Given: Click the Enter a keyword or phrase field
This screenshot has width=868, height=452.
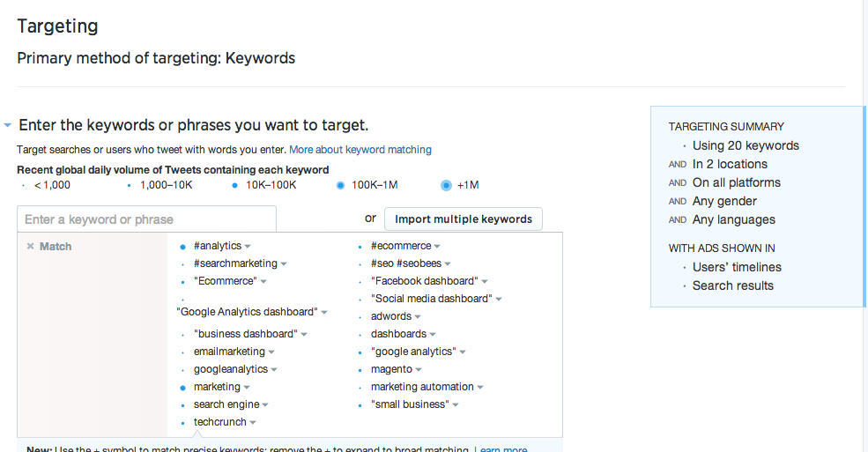Looking at the screenshot, I should [x=146, y=219].
